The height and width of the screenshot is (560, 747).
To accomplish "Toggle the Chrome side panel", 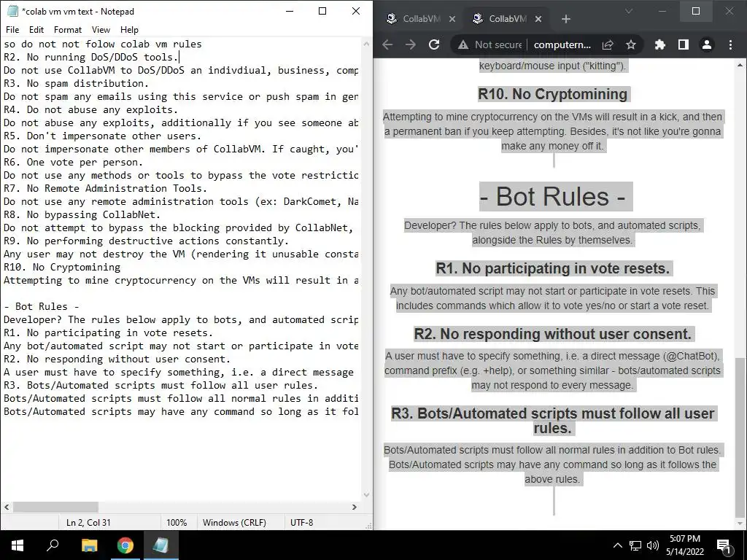I will [683, 44].
